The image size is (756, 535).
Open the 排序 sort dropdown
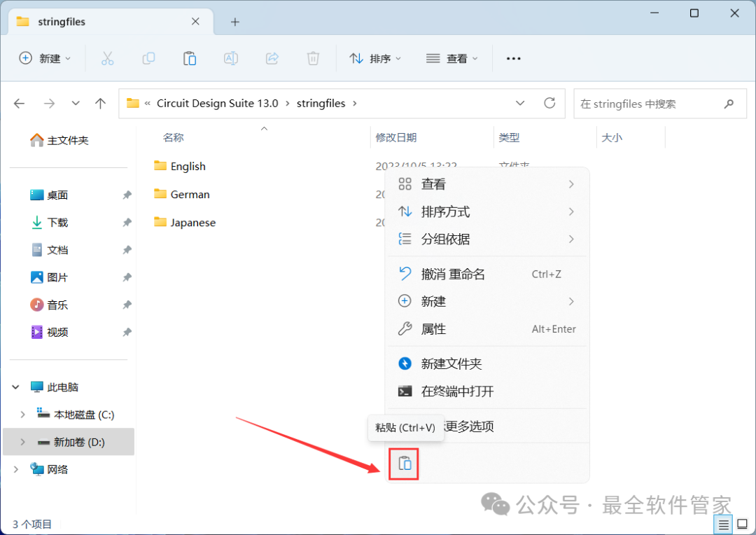pos(375,59)
